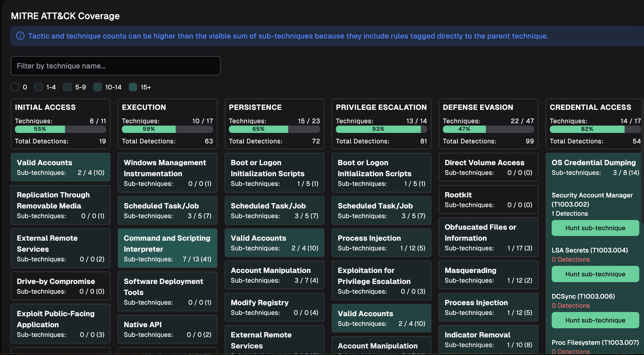Collapse the OS Credential Dumping card
Viewport: 644px width, 355px height.
(594, 167)
